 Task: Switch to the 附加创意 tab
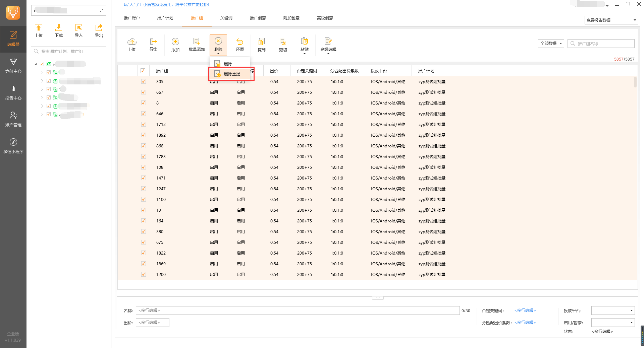[291, 18]
